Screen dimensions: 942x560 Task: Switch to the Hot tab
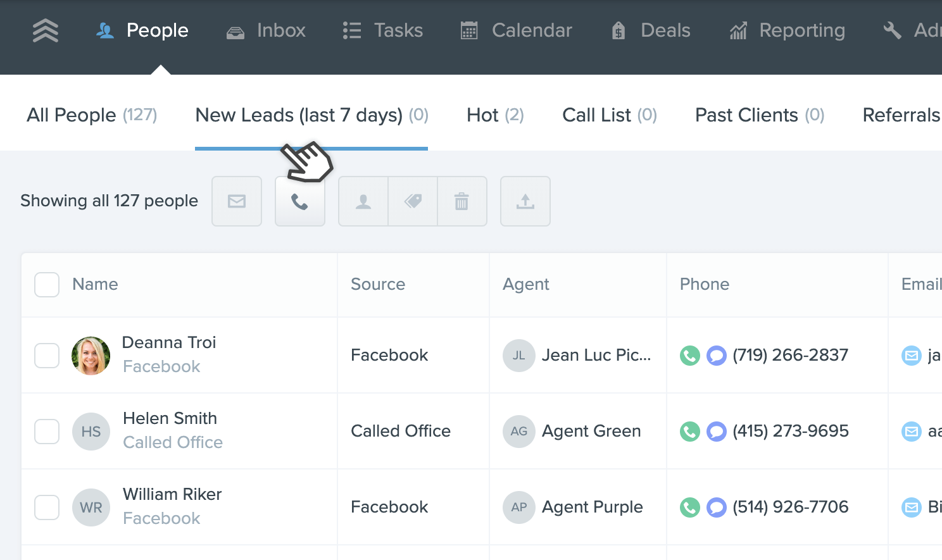pos(495,115)
